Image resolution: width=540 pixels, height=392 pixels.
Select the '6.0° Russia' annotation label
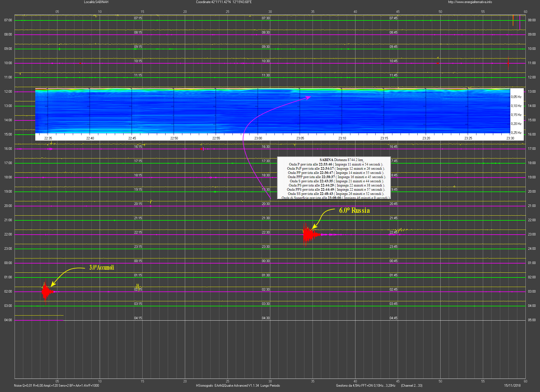click(354, 210)
